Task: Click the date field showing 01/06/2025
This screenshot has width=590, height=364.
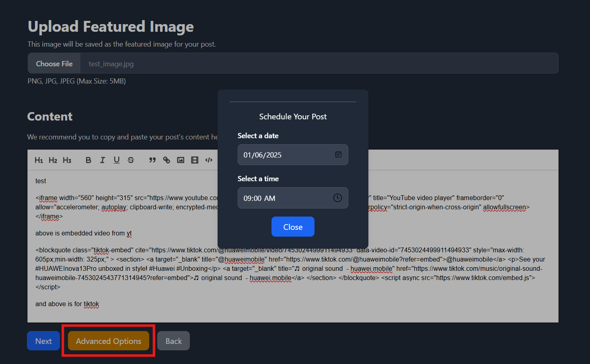Action: (282, 155)
